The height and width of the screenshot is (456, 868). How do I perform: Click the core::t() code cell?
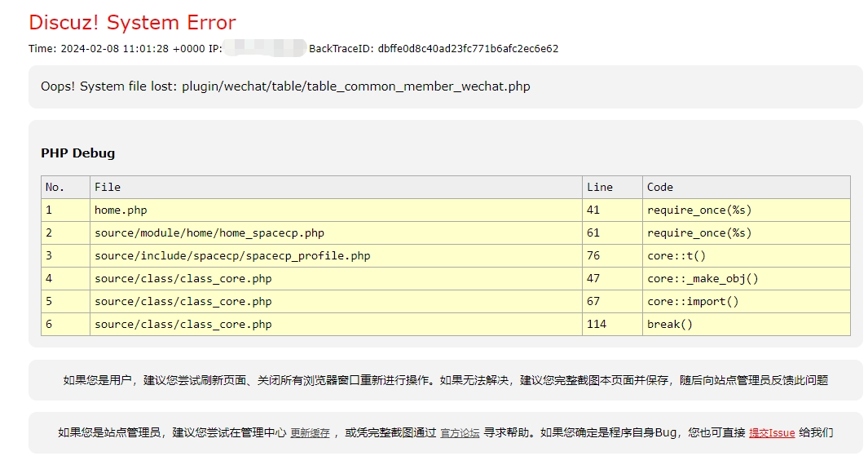point(676,255)
